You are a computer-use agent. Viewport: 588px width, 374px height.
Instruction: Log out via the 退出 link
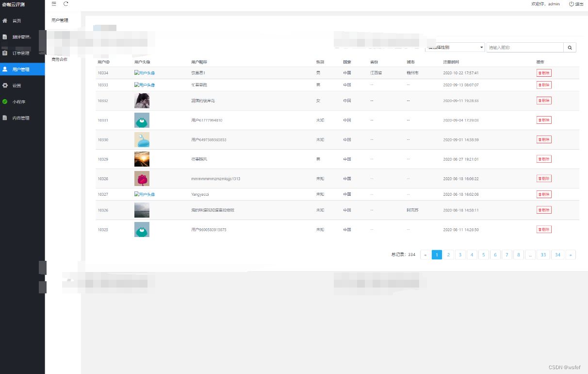coord(578,4)
